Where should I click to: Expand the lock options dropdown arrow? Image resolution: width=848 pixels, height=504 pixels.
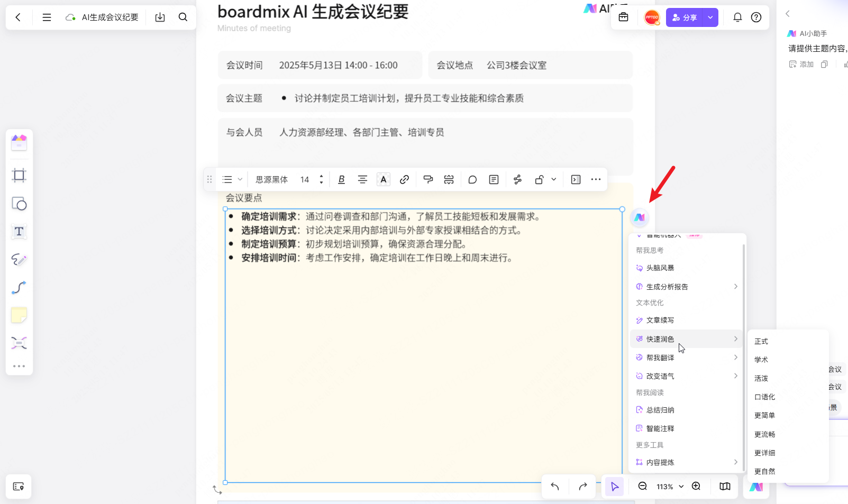[x=554, y=179]
